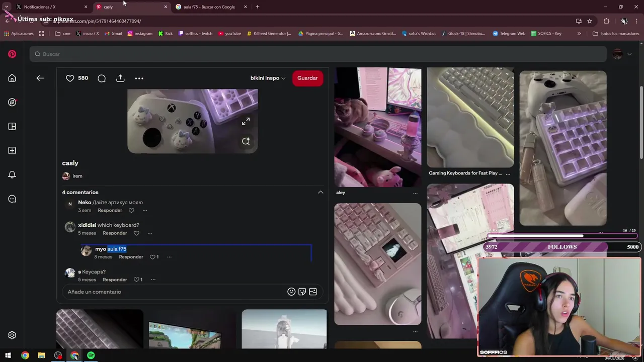Add sticker to comment
Screen dimensions: 644x362
coord(302,292)
